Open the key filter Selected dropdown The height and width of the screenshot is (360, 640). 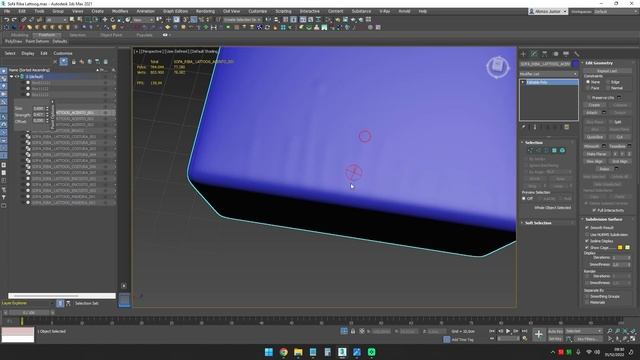coord(584,331)
